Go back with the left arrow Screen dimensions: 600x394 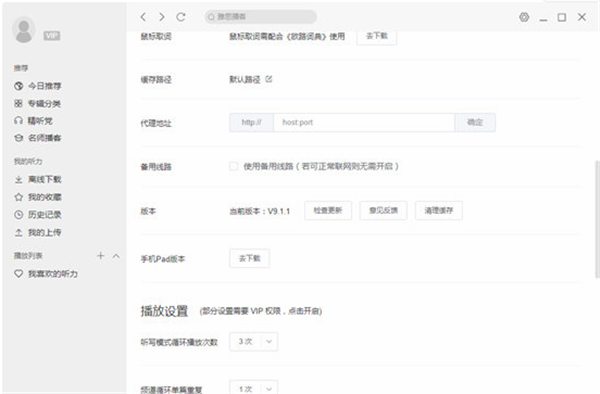coord(143,17)
